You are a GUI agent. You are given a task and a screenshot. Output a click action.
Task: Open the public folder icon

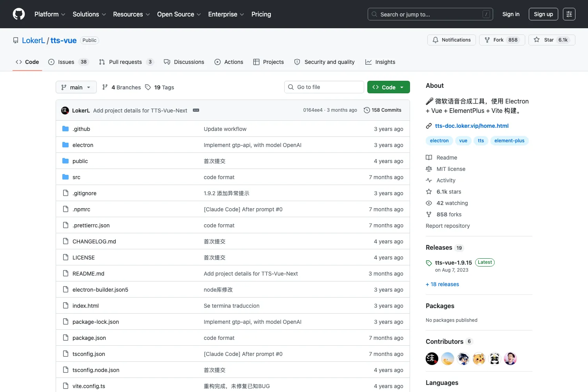coord(65,161)
